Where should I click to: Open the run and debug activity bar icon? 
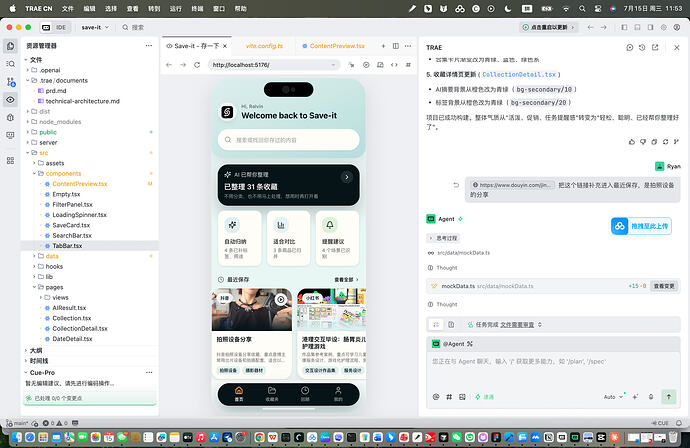click(11, 118)
